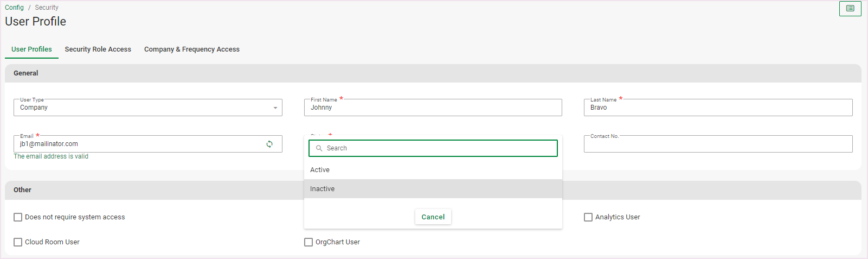Open the User Type dropdown
The width and height of the screenshot is (868, 259).
tap(147, 108)
